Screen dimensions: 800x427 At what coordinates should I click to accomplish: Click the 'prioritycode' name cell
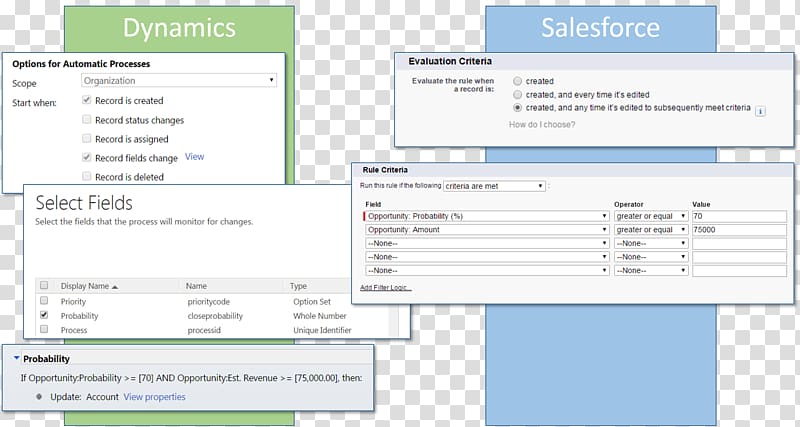click(208, 302)
